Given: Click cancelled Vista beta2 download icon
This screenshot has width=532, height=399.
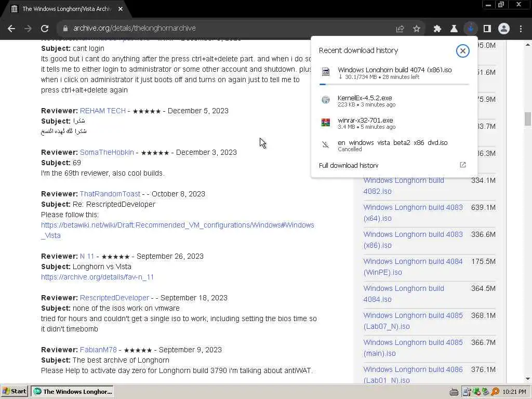Looking at the screenshot, I should click(326, 145).
